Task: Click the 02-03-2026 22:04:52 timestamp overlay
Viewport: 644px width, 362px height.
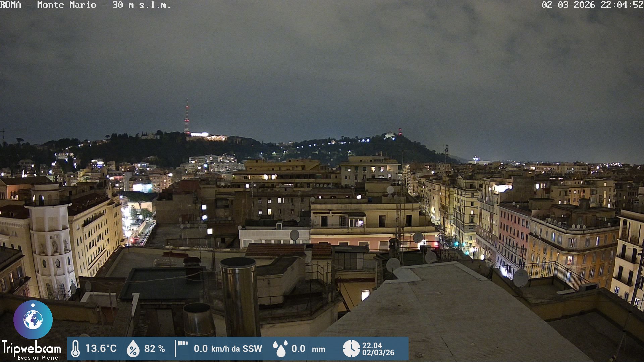Action: click(x=592, y=5)
